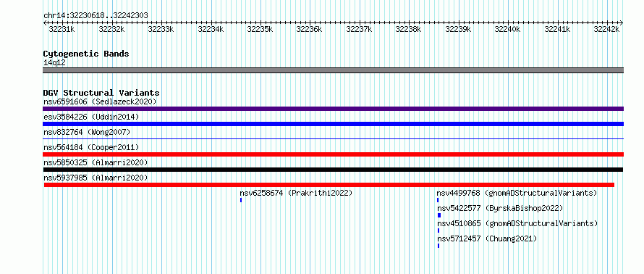Screen dimensions: 644x274
Task: Click the 32239k ruler position
Action: click(458, 29)
